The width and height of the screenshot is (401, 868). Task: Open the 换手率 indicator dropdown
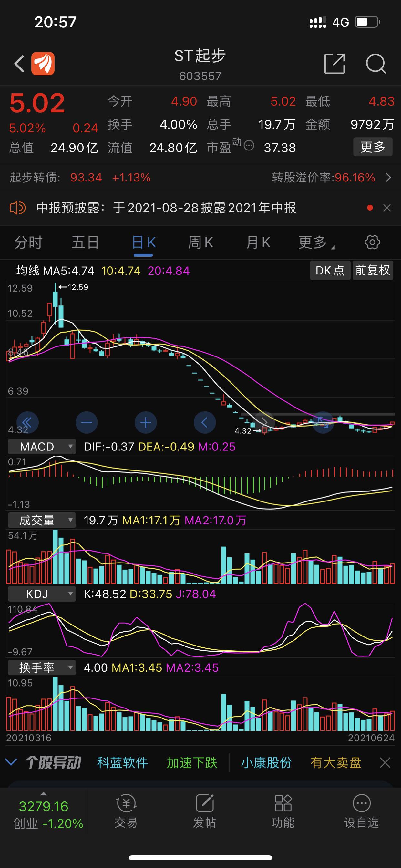(42, 667)
